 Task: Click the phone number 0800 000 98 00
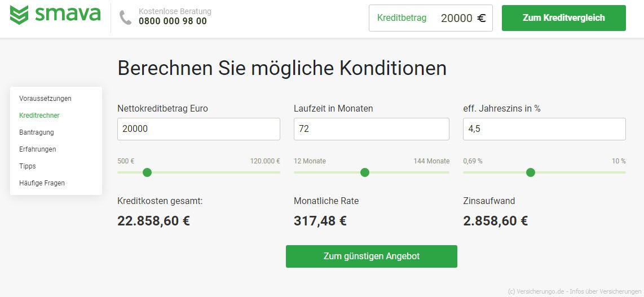(173, 21)
